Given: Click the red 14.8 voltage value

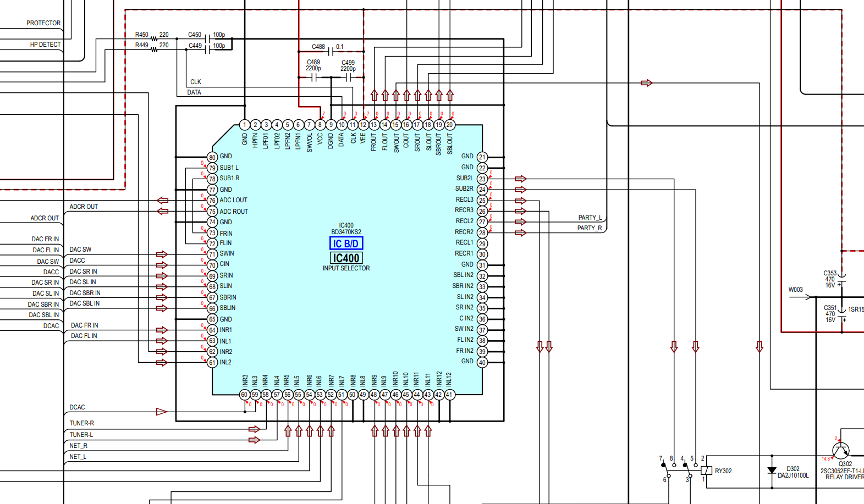Looking at the screenshot, I should pos(826,458).
